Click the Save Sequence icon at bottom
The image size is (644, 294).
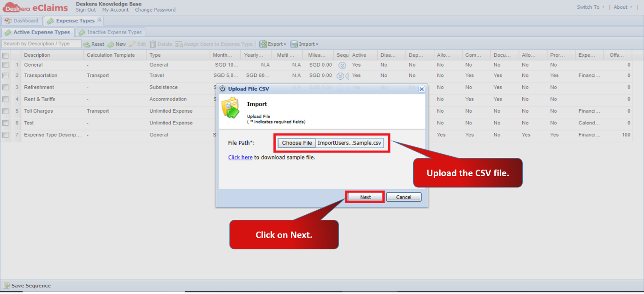[x=7, y=286]
